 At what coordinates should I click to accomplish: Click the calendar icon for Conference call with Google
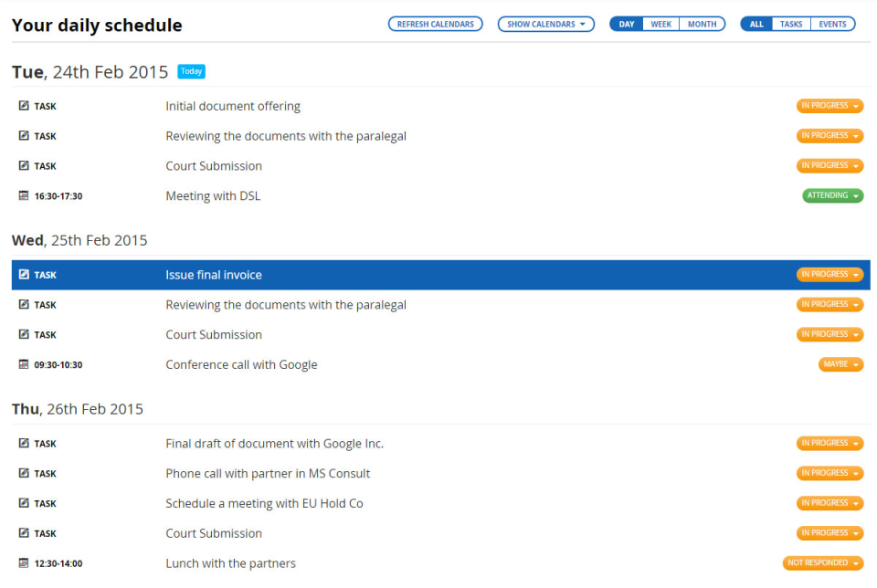click(23, 364)
